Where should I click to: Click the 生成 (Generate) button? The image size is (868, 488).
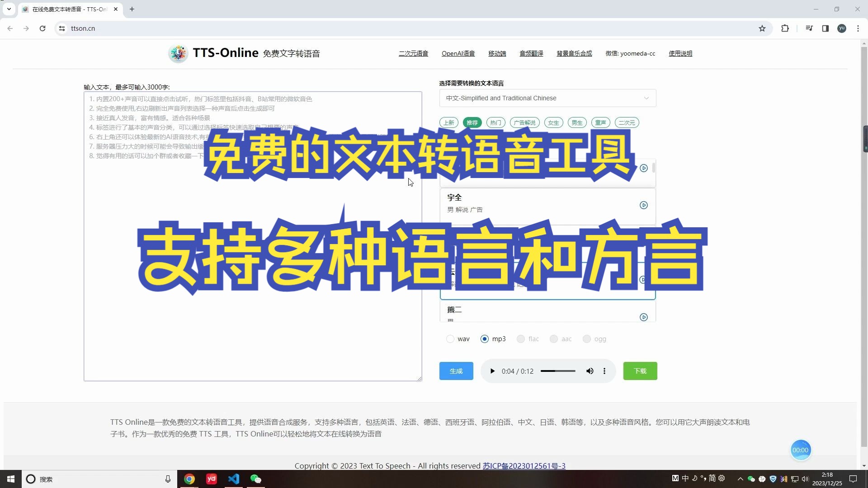[455, 371]
